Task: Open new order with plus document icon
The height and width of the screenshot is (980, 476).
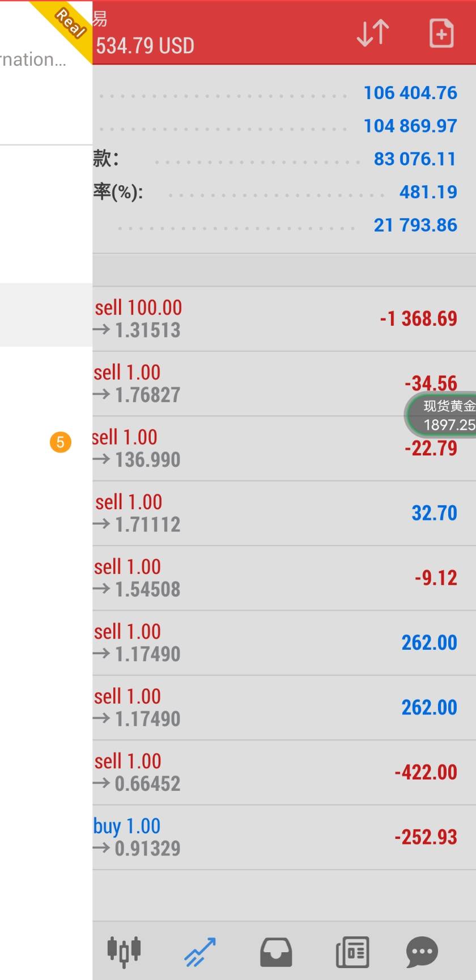Action: [x=441, y=33]
